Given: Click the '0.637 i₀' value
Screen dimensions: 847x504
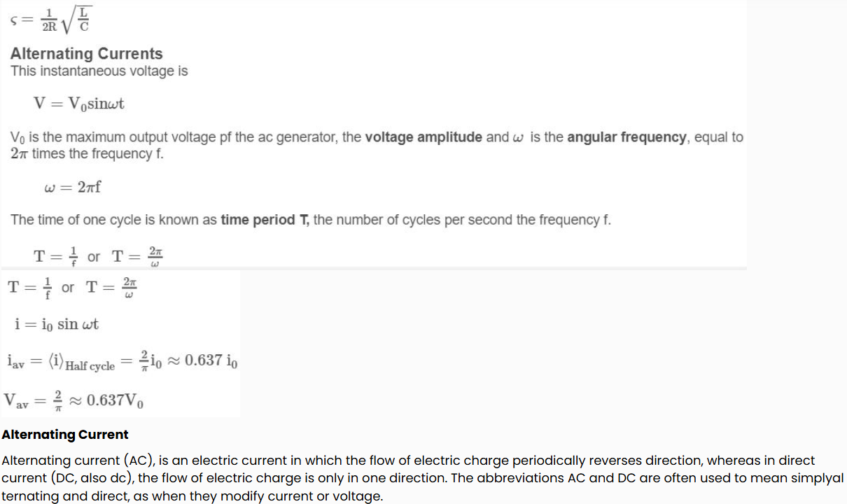Looking at the screenshot, I should (211, 361).
